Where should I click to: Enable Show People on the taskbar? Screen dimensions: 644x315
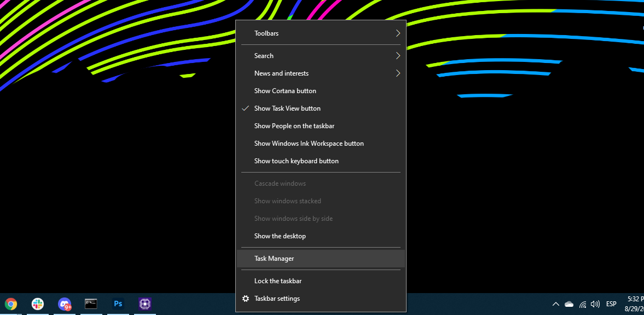click(321, 126)
